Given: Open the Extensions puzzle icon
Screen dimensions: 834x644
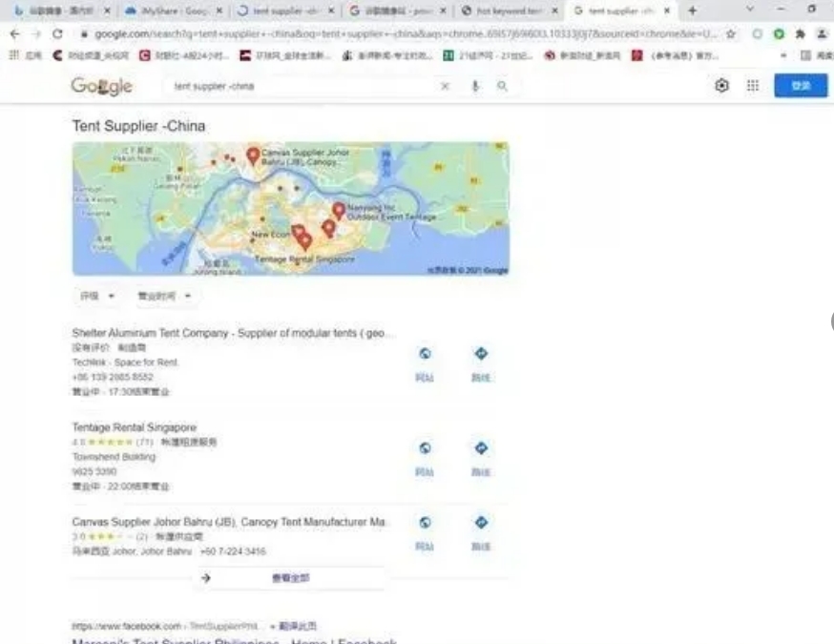Looking at the screenshot, I should (800, 34).
